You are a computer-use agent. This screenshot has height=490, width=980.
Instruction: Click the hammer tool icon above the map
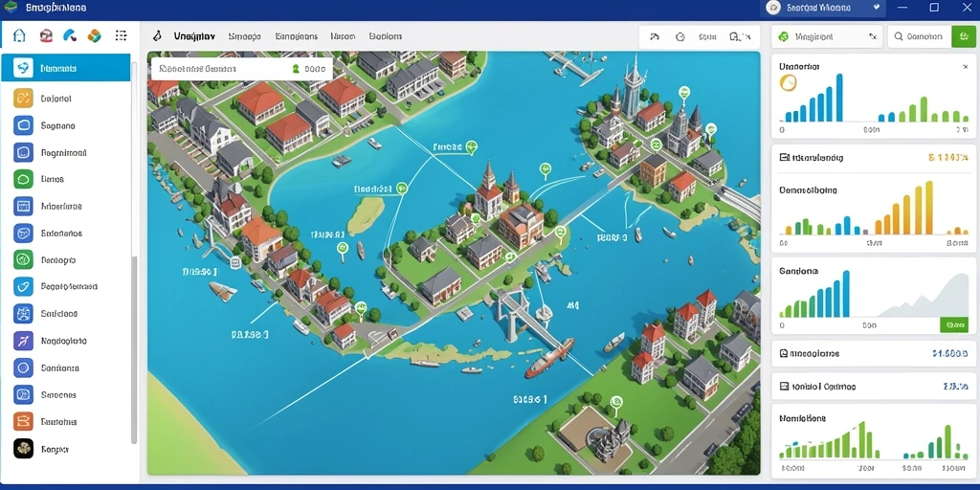(655, 37)
